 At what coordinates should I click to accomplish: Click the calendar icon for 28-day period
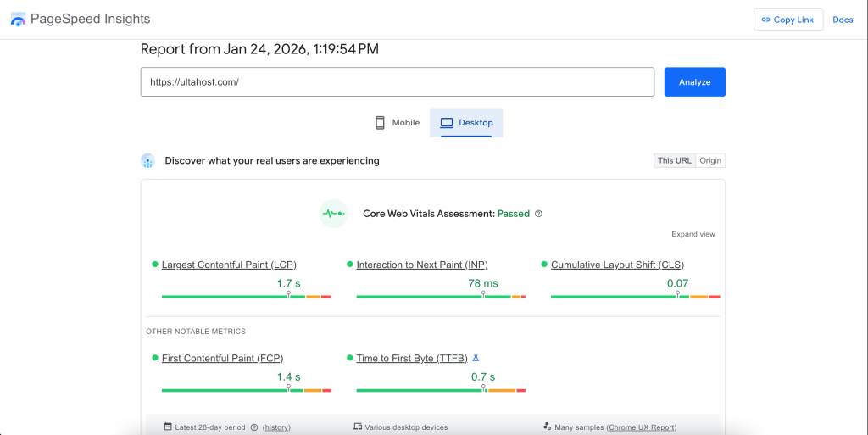point(168,427)
